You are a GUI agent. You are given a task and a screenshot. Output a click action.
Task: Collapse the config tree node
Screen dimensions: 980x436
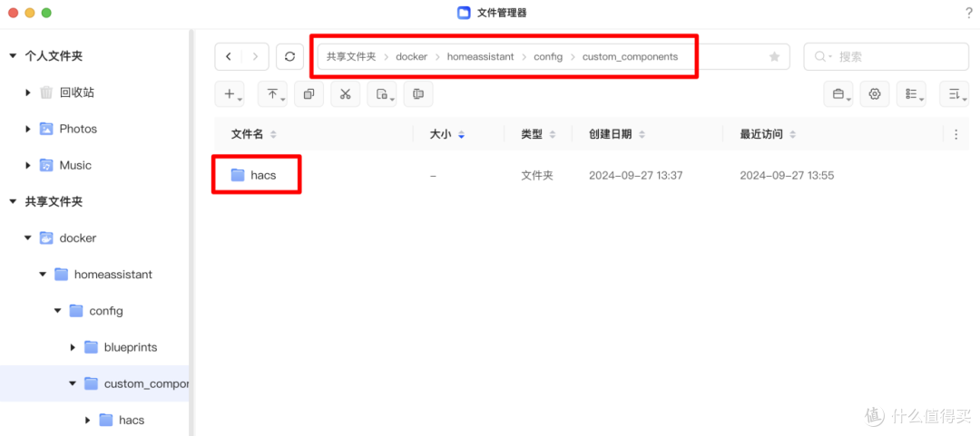[x=57, y=310]
